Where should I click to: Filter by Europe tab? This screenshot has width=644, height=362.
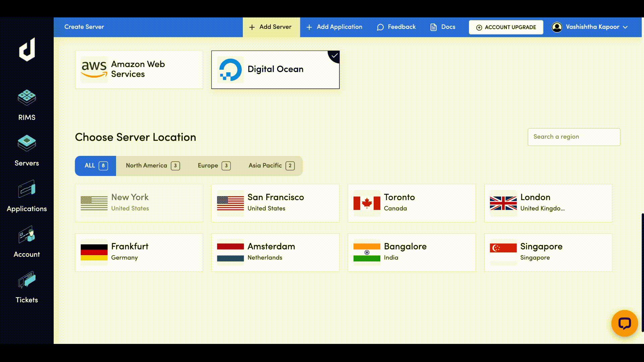(214, 166)
